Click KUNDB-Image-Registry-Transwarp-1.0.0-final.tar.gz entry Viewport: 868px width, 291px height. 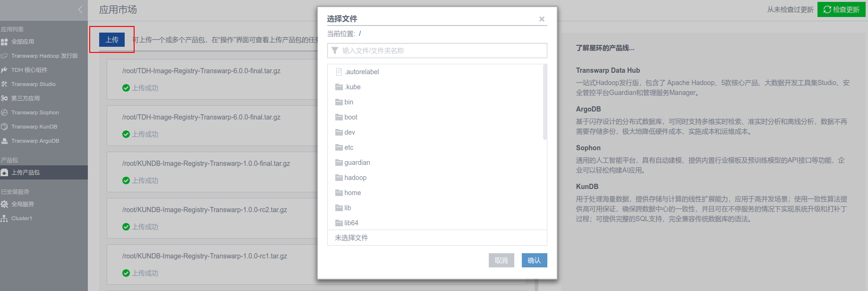(x=206, y=163)
